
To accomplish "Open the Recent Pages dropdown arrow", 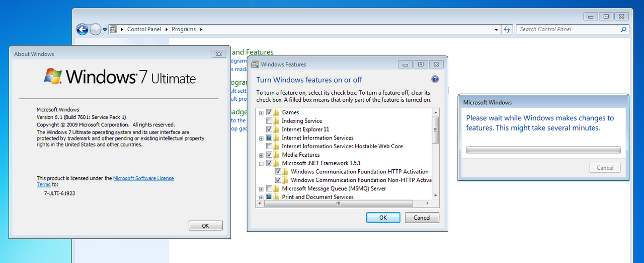I will click(105, 30).
